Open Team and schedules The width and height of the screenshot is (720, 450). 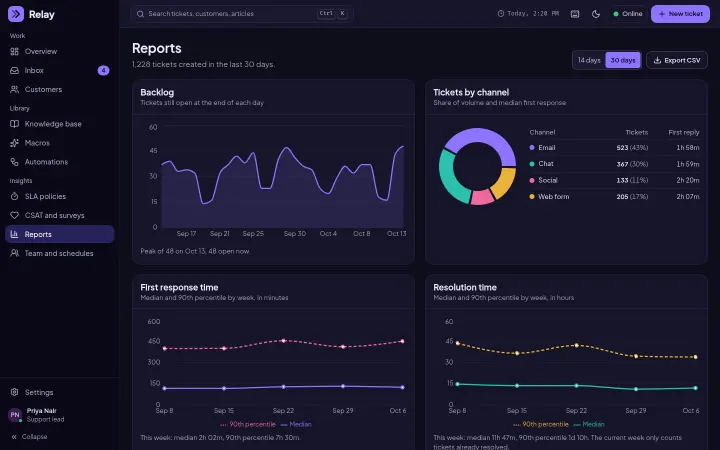[60, 253]
